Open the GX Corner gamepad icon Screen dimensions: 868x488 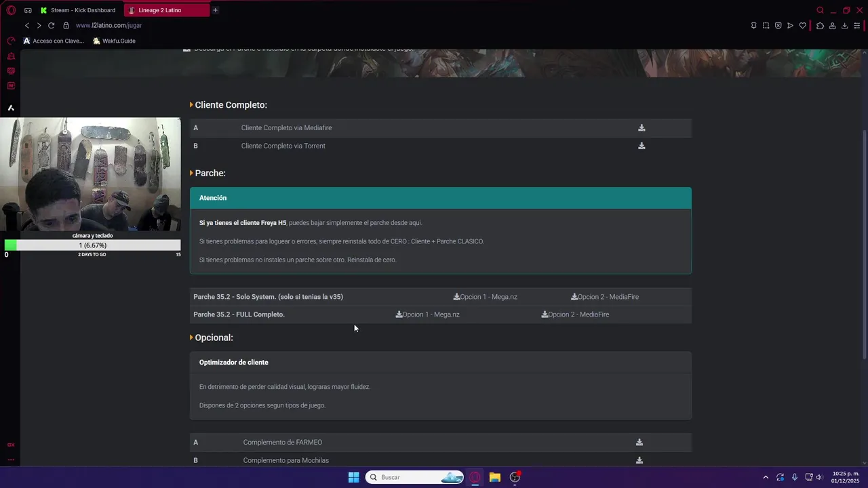pyautogui.click(x=28, y=10)
